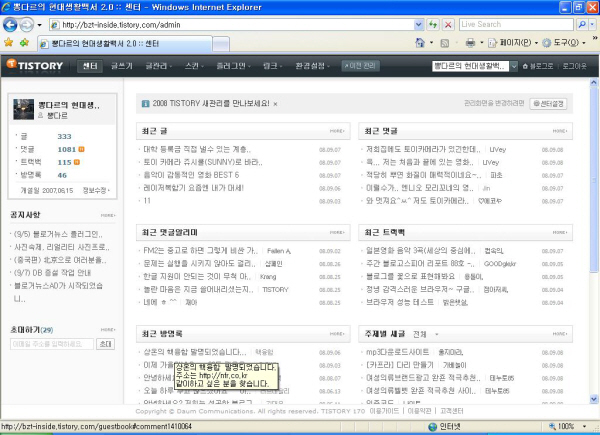Click the Add to Favorites star-plus icon

tap(24, 42)
